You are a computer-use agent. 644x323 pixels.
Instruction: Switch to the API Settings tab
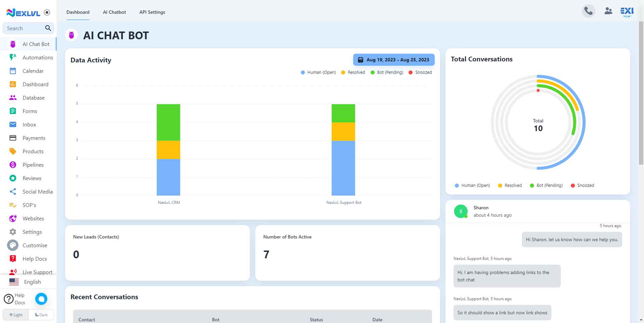(152, 12)
